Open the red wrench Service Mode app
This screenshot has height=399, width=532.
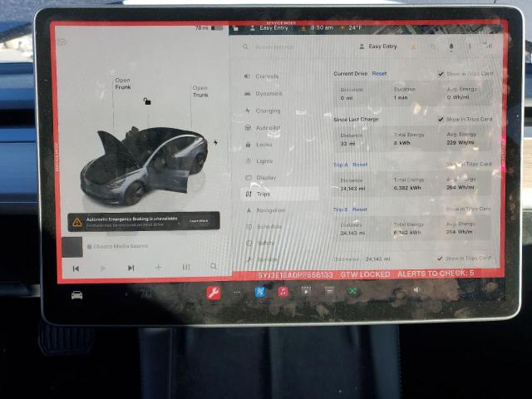[x=214, y=293]
